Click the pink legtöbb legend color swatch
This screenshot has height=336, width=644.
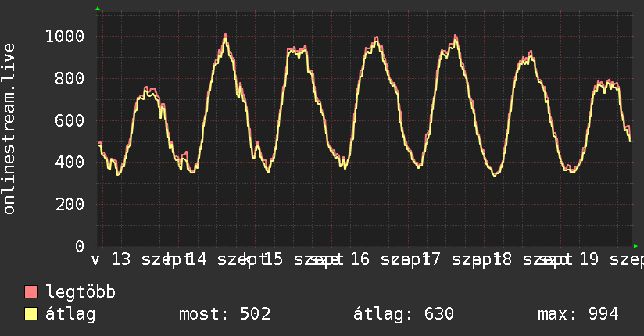[x=30, y=292]
